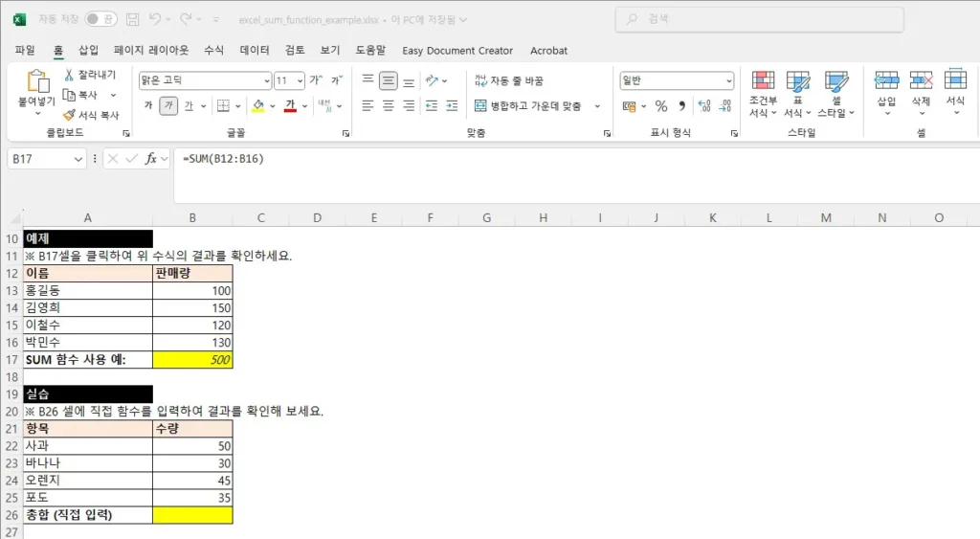Toggle underline formatting button
The width and height of the screenshot is (980, 539).
tap(189, 105)
